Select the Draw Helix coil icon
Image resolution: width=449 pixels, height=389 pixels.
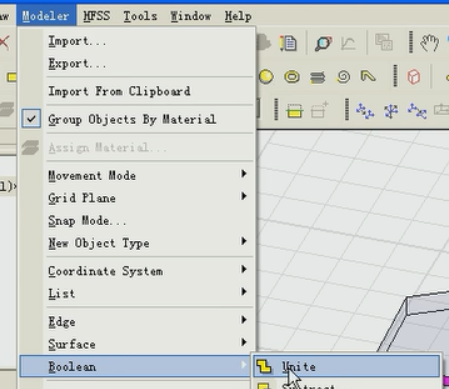(x=317, y=78)
